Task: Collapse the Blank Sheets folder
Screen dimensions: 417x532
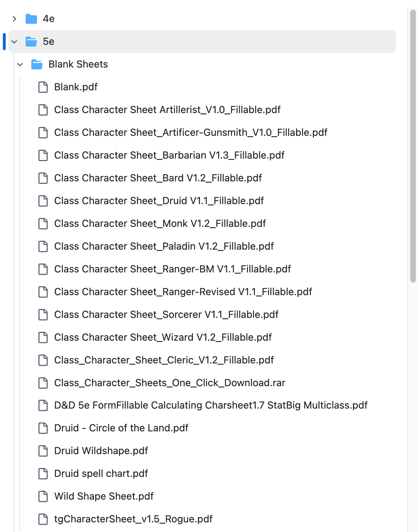Action: point(20,64)
